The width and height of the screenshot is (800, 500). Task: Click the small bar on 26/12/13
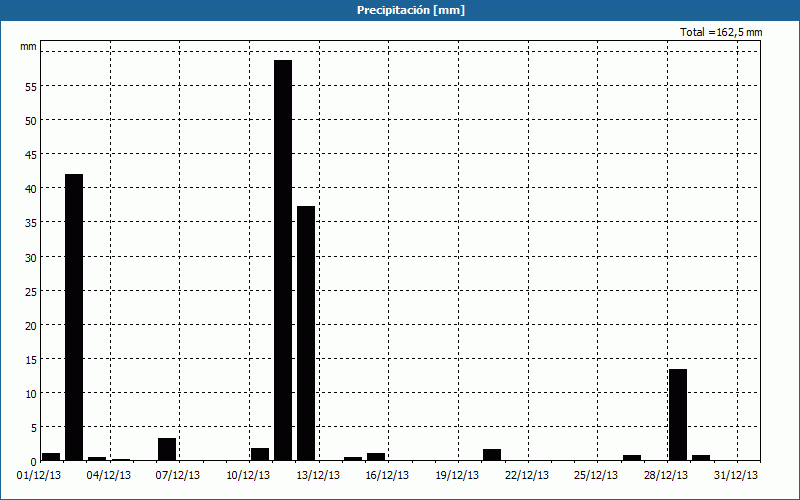click(632, 458)
